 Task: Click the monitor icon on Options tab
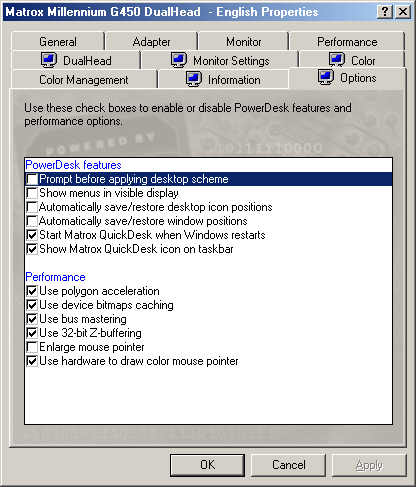click(326, 77)
